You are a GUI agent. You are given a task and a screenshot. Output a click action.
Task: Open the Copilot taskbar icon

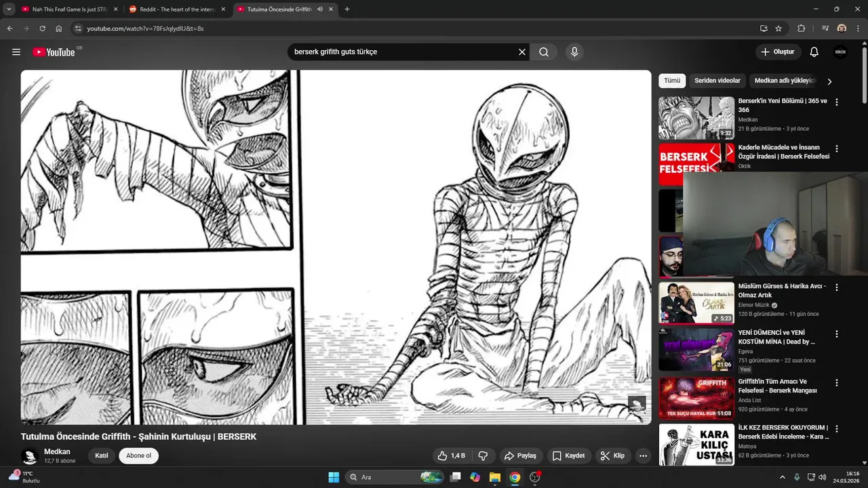point(475,477)
